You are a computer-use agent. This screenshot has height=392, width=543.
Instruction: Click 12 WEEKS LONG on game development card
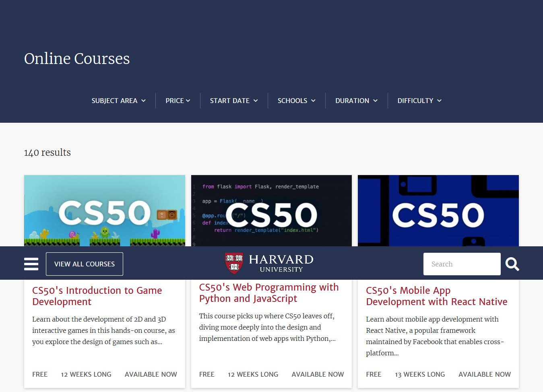pyautogui.click(x=86, y=374)
